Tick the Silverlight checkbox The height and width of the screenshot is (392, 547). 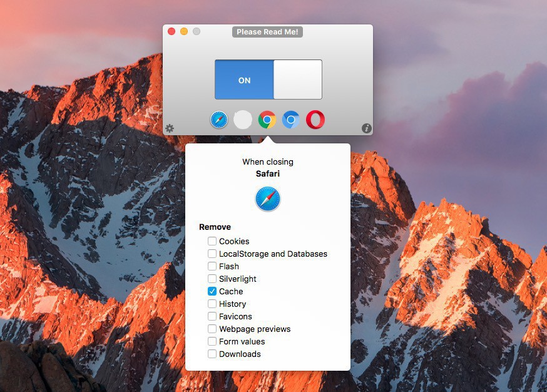pyautogui.click(x=213, y=279)
